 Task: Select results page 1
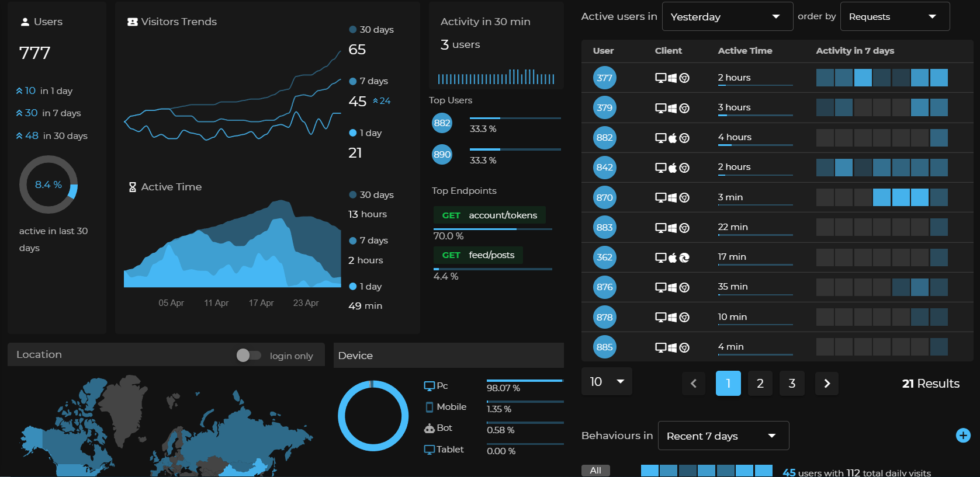(x=728, y=384)
